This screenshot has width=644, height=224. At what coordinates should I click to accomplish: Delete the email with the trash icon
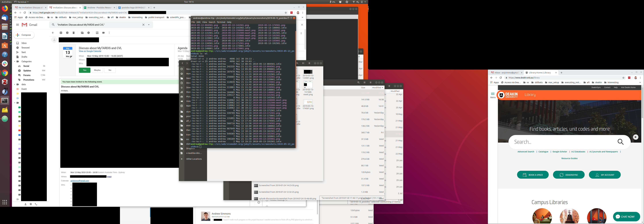[73, 33]
